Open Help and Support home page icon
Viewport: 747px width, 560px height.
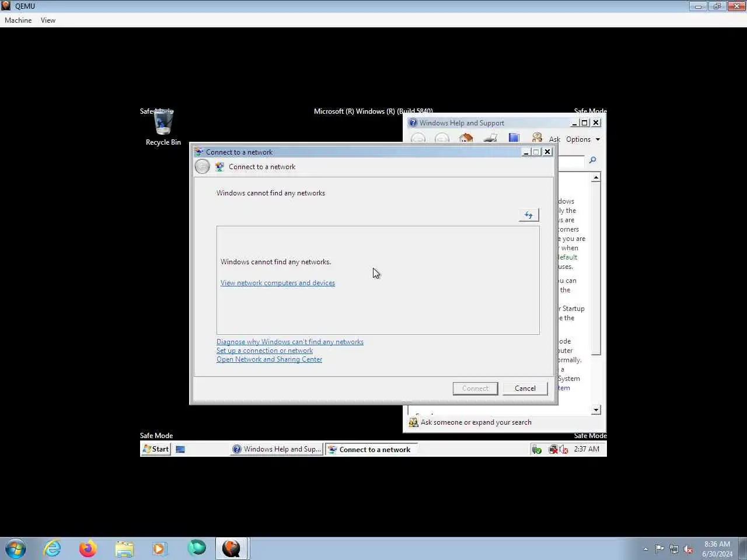coord(466,139)
